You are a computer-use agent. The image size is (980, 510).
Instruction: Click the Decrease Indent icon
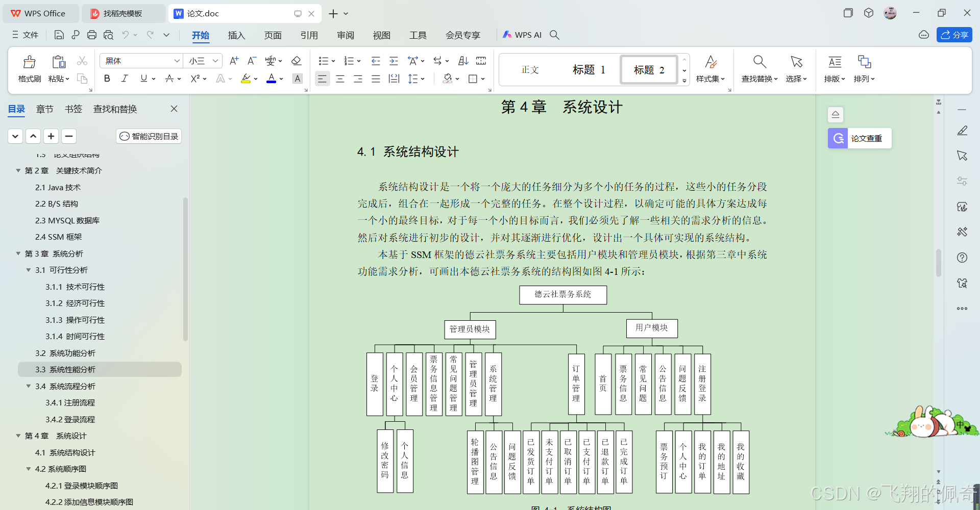(x=376, y=61)
